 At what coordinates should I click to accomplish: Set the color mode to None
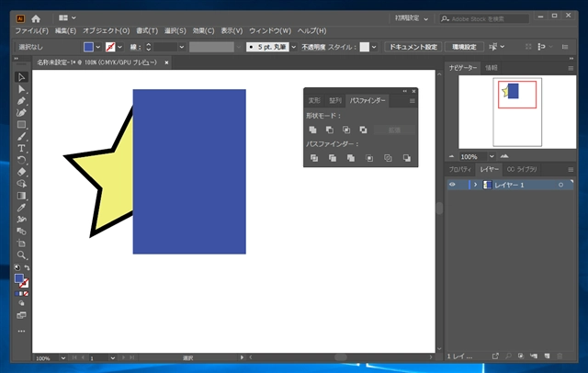click(26, 293)
